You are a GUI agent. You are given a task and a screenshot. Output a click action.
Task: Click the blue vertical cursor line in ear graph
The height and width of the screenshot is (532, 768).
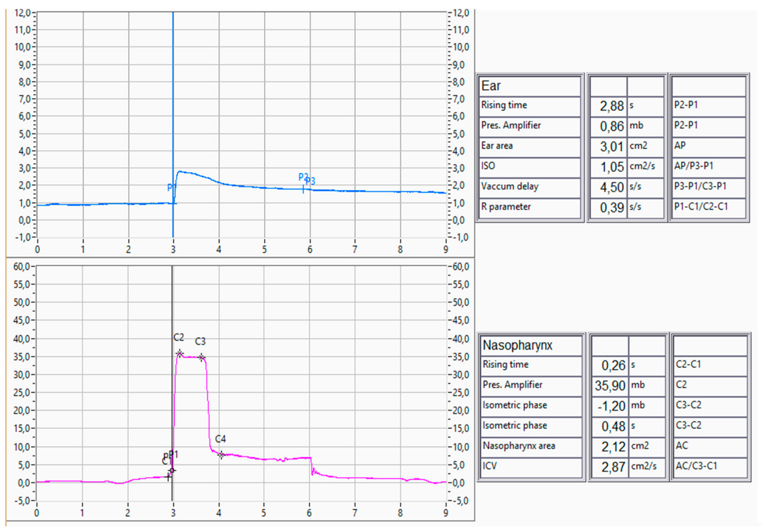173,100
